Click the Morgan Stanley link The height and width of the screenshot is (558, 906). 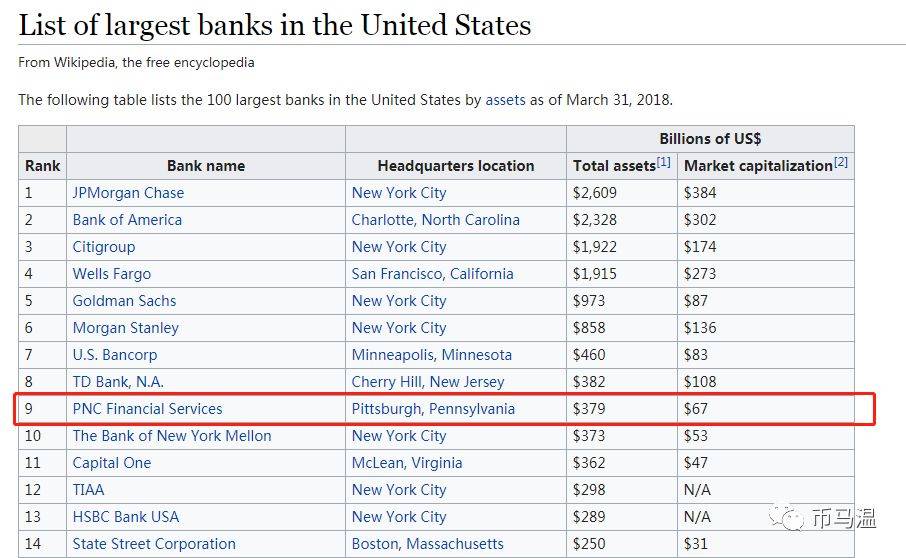coord(125,328)
